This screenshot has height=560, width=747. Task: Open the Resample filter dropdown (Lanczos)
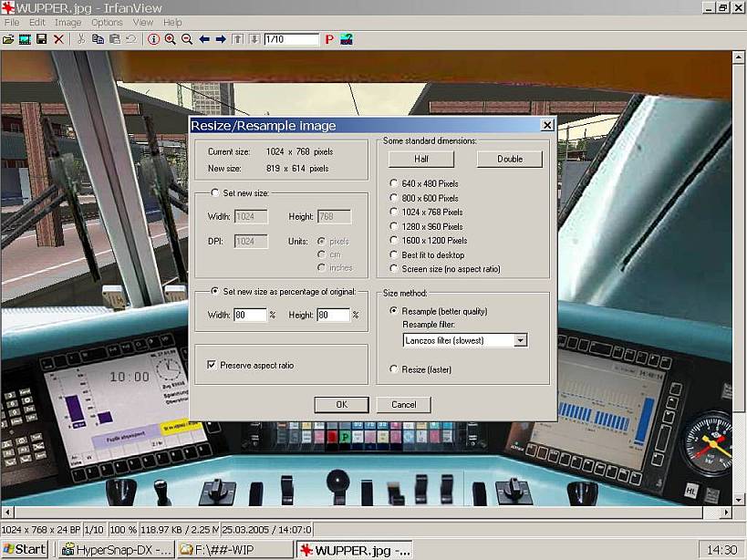(x=521, y=340)
